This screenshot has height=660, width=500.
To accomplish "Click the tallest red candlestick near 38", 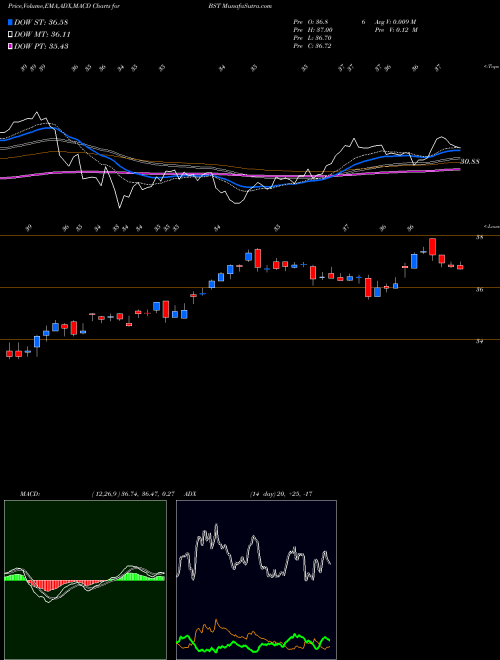I will coord(432,247).
